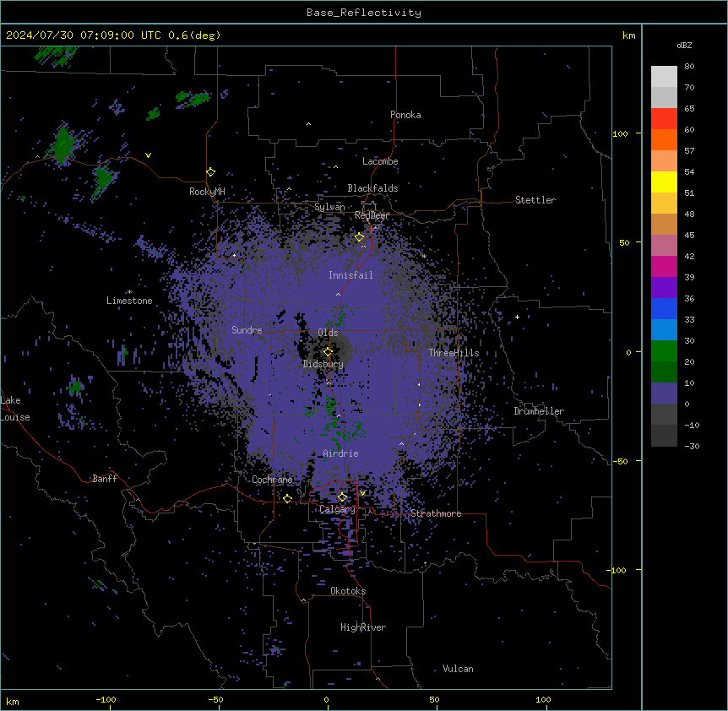Pick the green 30–20 dBZ swatch
Screen dimensions: 728x711
664,351
